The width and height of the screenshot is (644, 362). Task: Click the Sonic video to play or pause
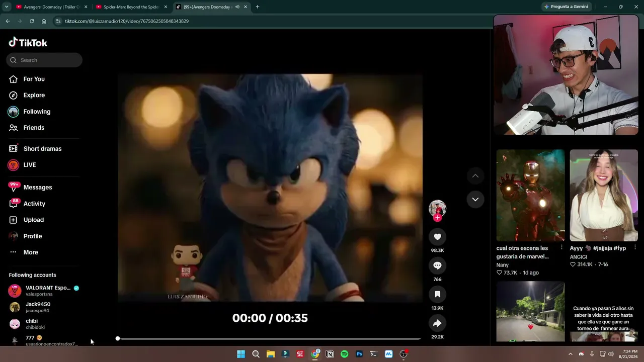270,188
